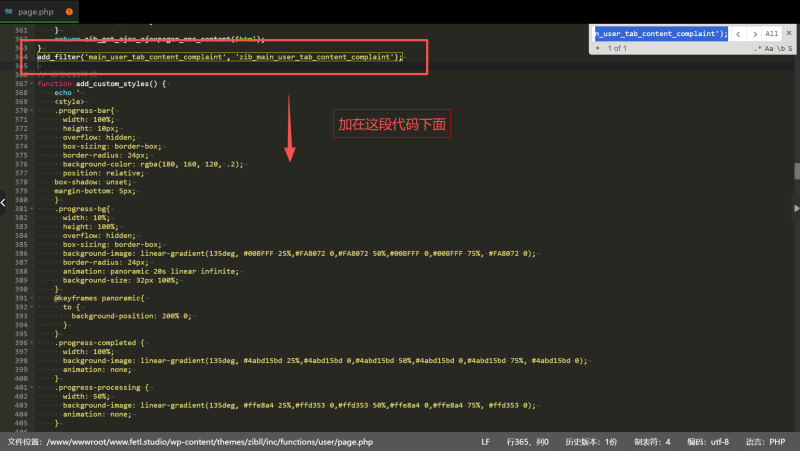Open the LF line ending selector
This screenshot has width=800, height=451.
point(485,441)
